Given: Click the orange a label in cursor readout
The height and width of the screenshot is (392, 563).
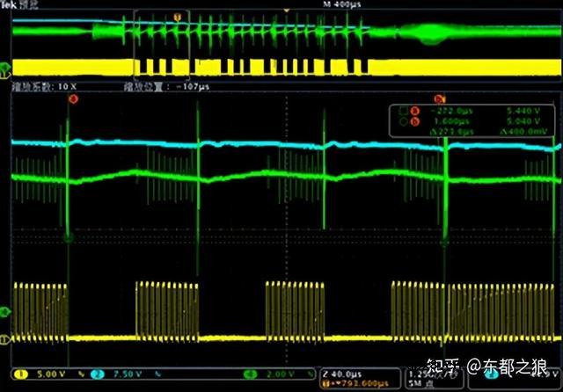Looking at the screenshot, I should point(413,111).
